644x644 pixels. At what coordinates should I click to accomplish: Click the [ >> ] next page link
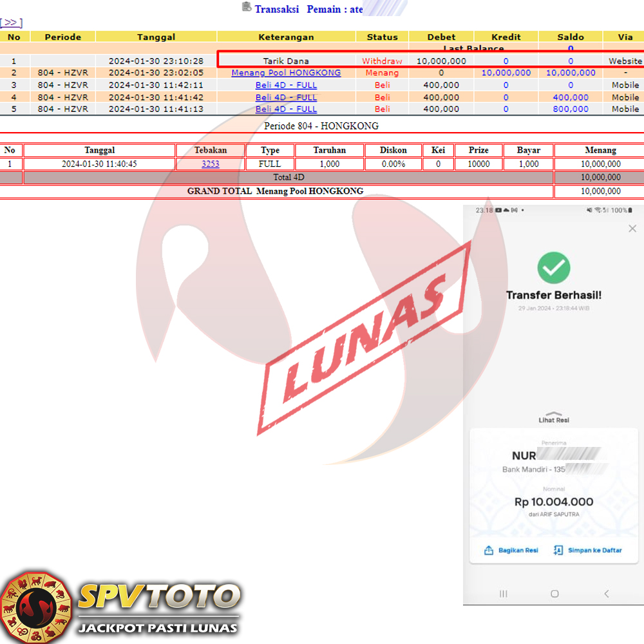click(11, 23)
